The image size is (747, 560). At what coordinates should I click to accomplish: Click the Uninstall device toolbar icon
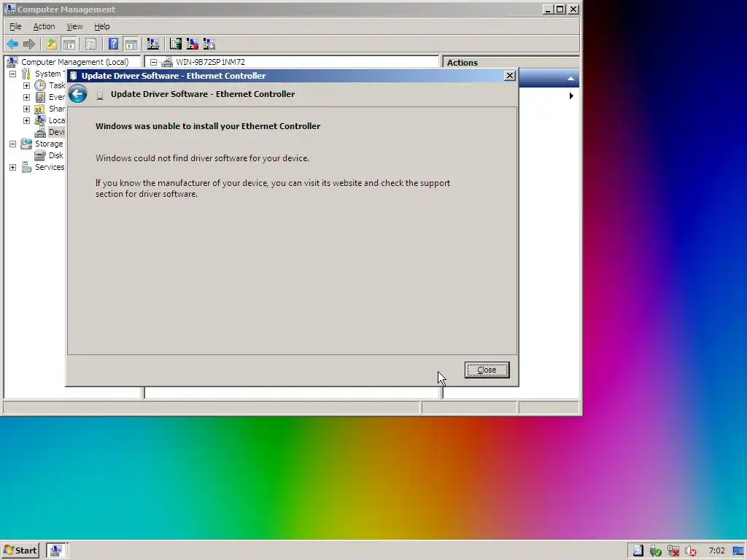coord(193,44)
